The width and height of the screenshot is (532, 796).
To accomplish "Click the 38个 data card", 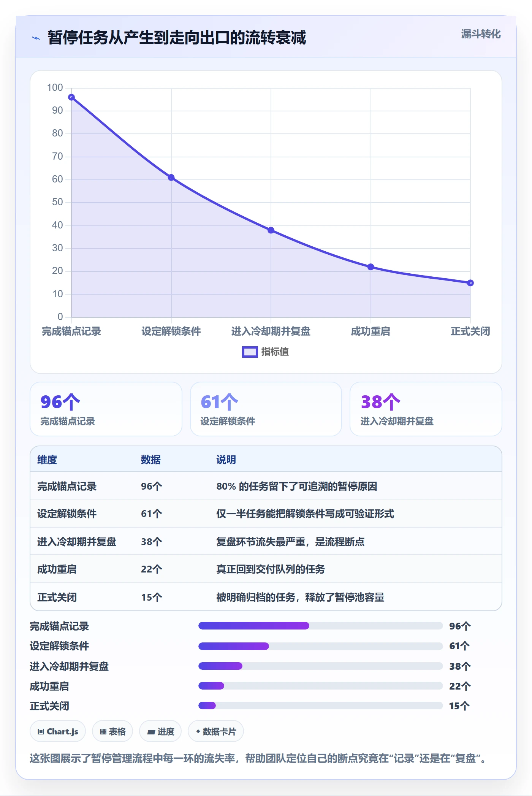I will click(x=426, y=409).
